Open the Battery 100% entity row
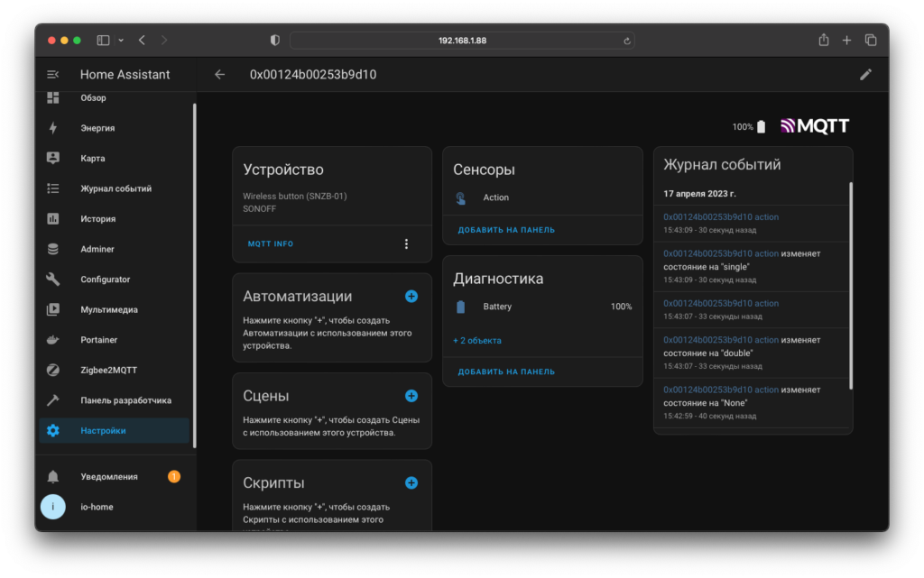 [x=542, y=307]
